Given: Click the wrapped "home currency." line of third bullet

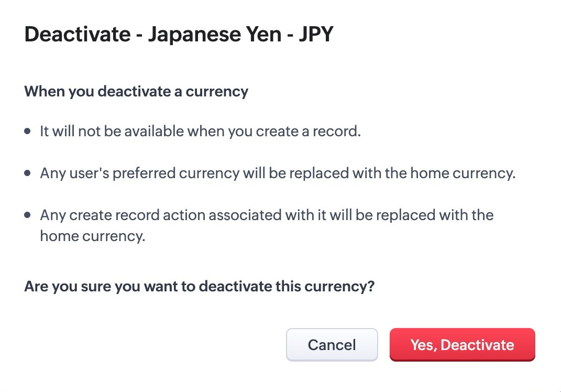Looking at the screenshot, I should tap(92, 236).
